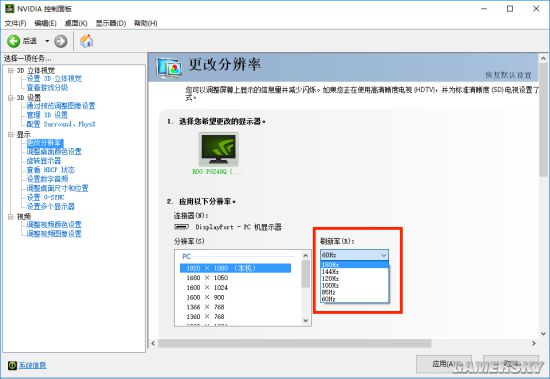This screenshot has width=550, height=379.
Task: Choose 100Hz in refresh rate list
Action: pos(355,285)
